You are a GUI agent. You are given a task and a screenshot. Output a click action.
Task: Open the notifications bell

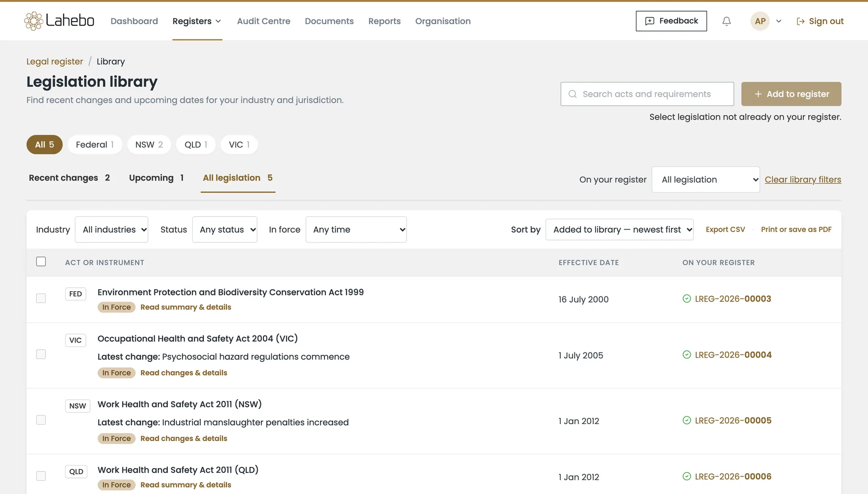(x=726, y=21)
